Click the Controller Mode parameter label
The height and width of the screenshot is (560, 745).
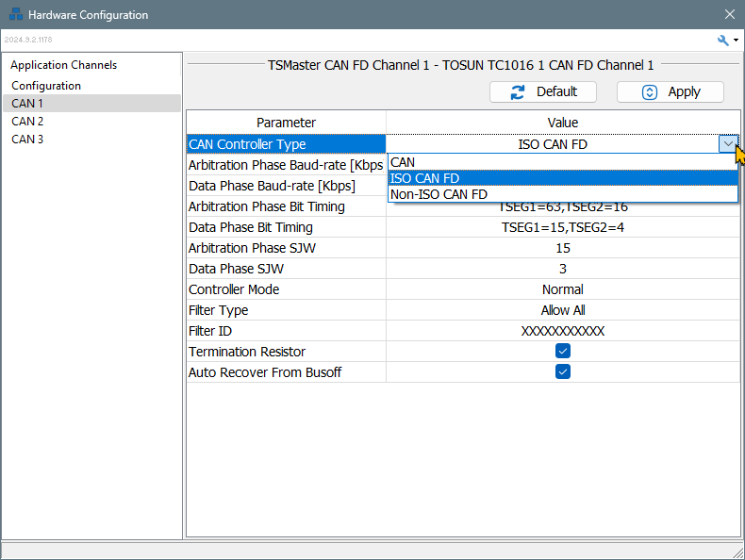[234, 289]
